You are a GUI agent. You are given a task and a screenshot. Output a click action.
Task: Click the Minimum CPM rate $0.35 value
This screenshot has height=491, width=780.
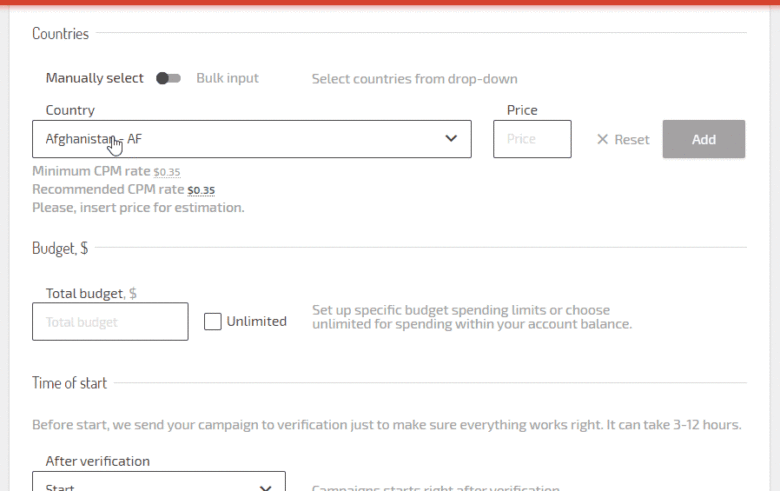click(166, 172)
